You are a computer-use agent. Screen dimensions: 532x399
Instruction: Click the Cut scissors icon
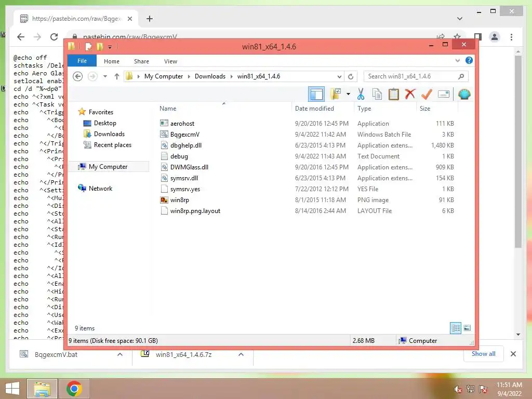[x=361, y=94]
